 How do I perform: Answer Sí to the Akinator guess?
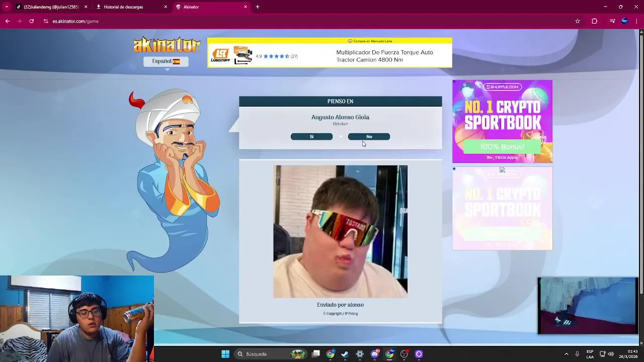coord(311,137)
